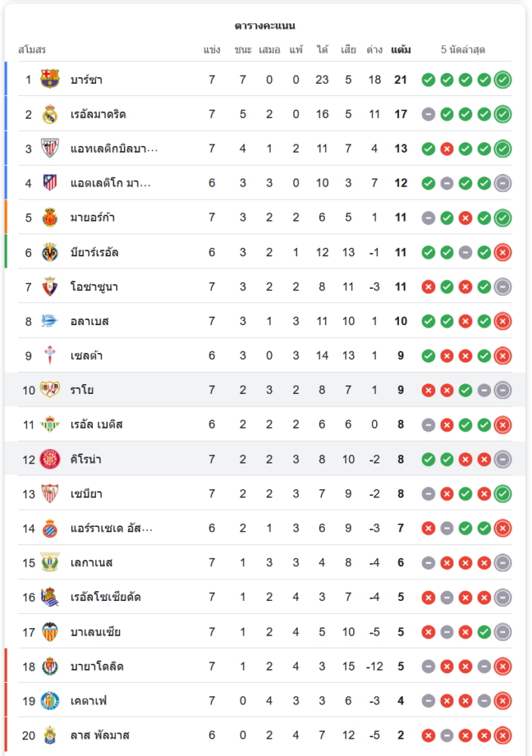Open the เรอัลมาดริด team link
The image size is (532, 756).
98,114
